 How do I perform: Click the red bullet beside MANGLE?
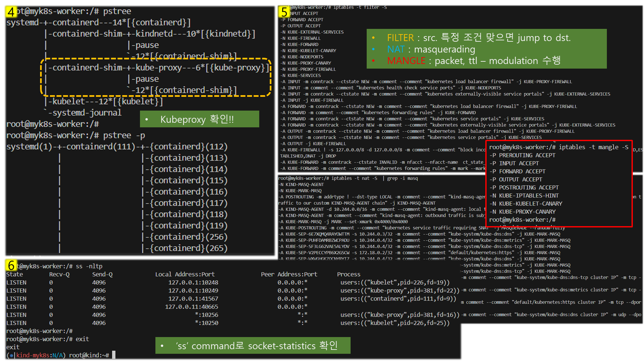373,61
